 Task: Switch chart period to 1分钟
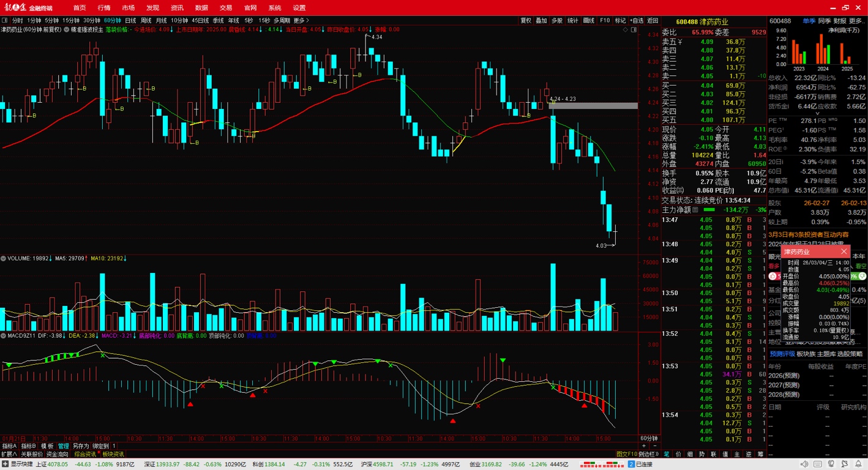pyautogui.click(x=34, y=20)
